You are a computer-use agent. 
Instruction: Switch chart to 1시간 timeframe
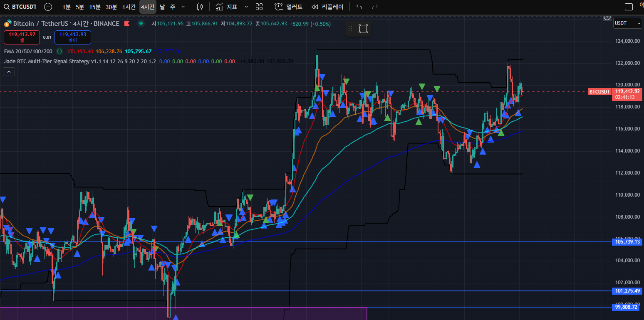[129, 7]
